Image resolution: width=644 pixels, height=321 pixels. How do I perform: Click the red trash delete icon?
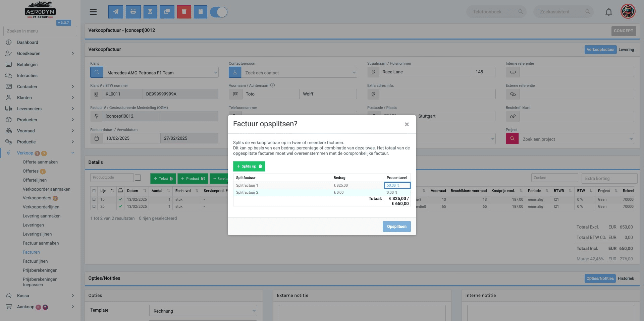184,12
